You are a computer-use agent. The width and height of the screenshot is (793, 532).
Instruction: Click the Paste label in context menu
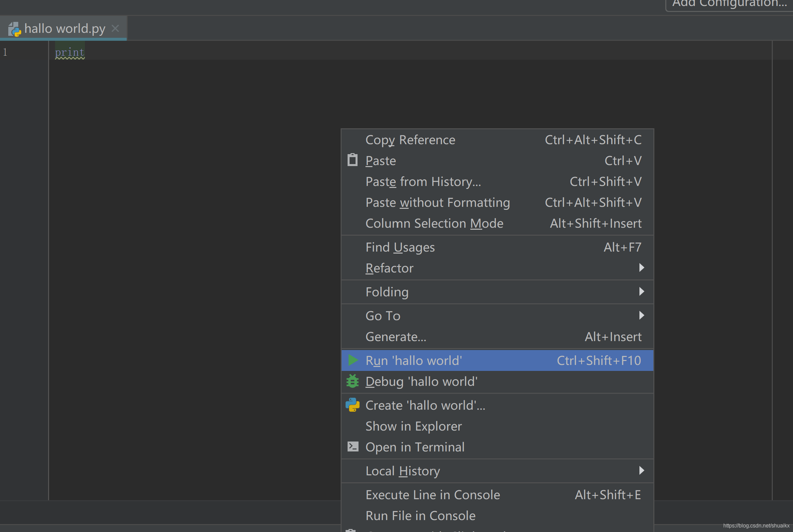[380, 161]
